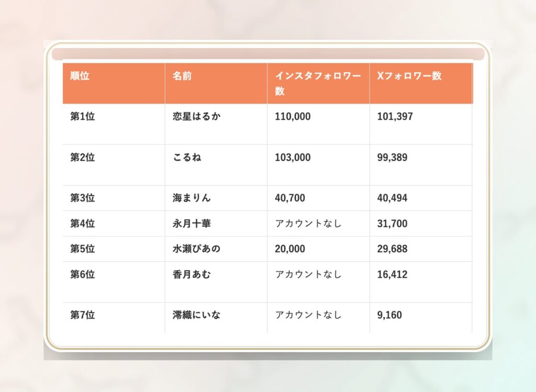Image resolution: width=536 pixels, height=392 pixels.
Task: Click the 103,000 Instagram follower value
Action: [293, 158]
